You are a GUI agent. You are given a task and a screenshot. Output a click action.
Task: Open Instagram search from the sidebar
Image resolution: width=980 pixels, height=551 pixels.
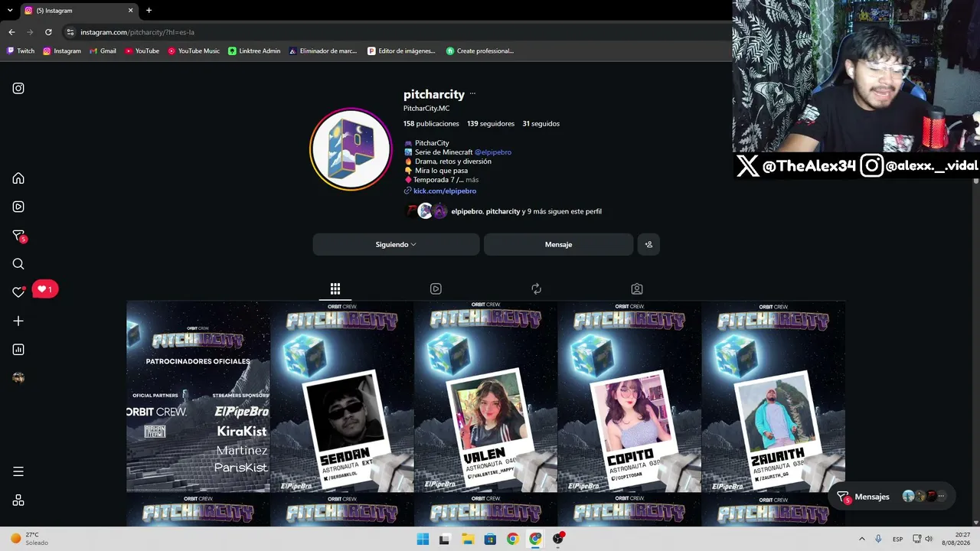click(18, 264)
